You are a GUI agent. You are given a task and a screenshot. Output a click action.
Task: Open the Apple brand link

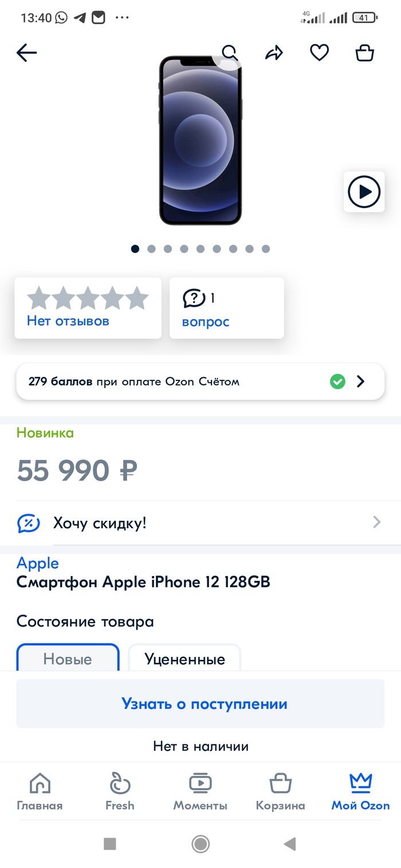(38, 564)
